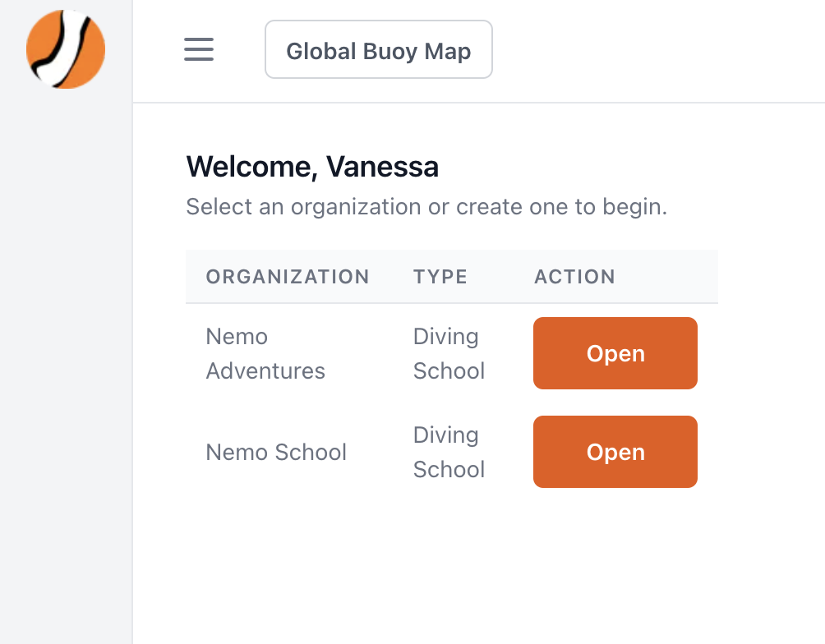Click Diving School type in Nemo School row
The width and height of the screenshot is (825, 644).
click(449, 452)
